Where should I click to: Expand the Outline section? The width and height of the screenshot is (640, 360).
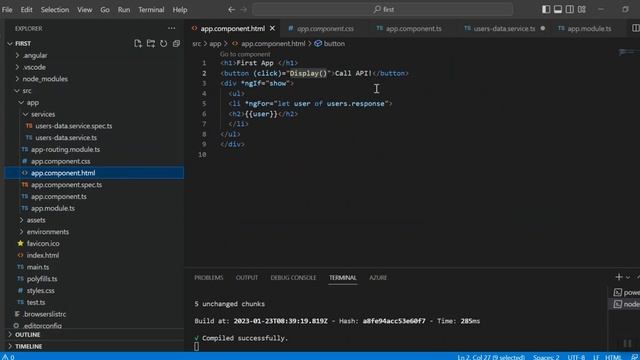click(27, 335)
